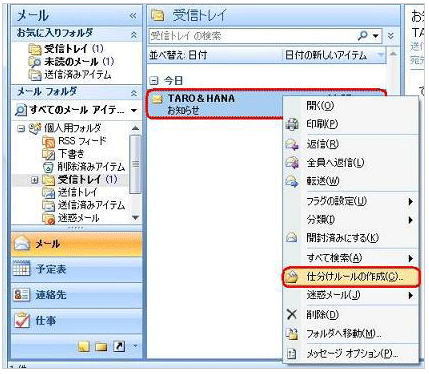429x374 pixels.
Task: Expand the 受信トレイ (1) tree node
Action: point(34,180)
